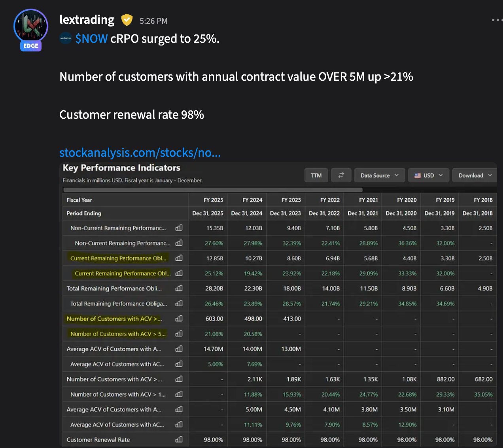This screenshot has width=503, height=448.
Task: Expand the Data Source dropdown
Action: coord(379,175)
